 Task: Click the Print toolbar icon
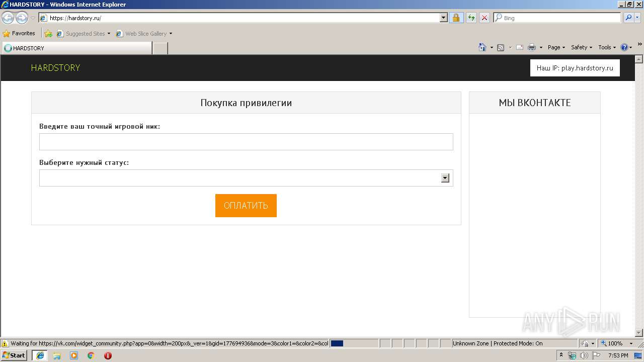[x=532, y=47]
